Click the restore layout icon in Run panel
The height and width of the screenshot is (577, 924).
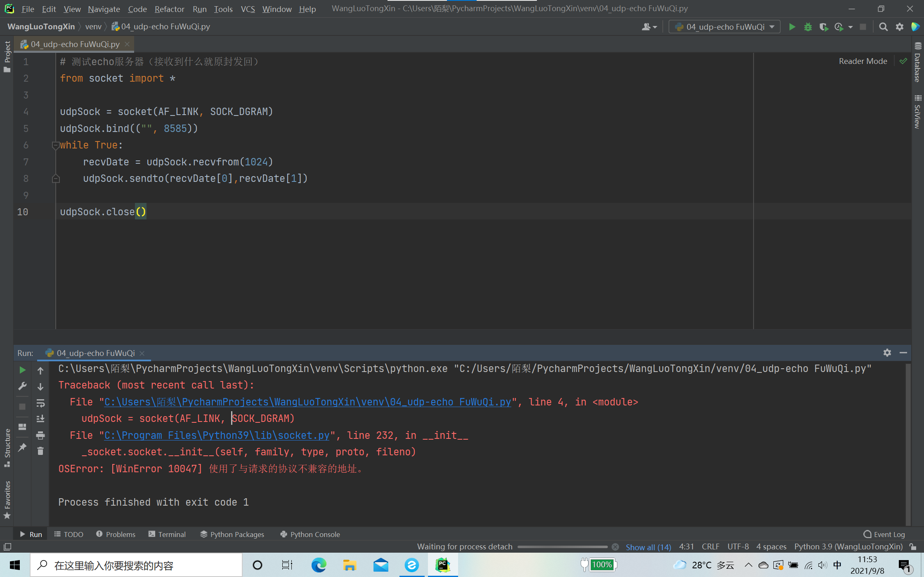point(22,426)
